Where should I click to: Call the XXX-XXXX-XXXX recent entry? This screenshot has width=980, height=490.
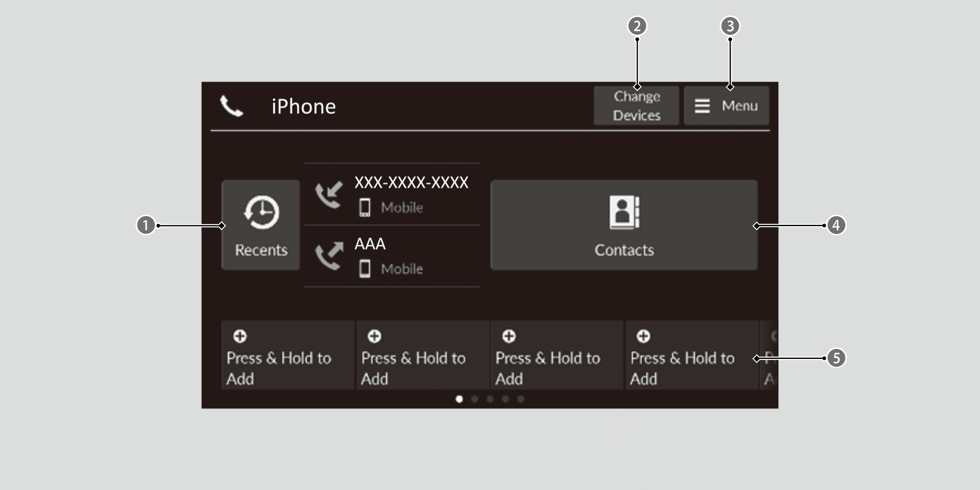pyautogui.click(x=411, y=183)
